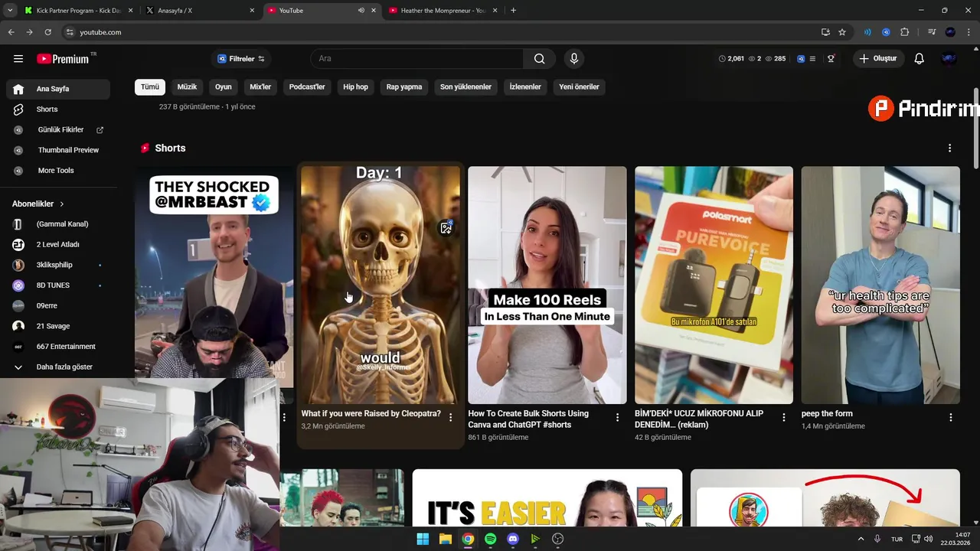The width and height of the screenshot is (980, 551).
Task: Click the vidIQ trophy icon in header
Action: (831, 58)
